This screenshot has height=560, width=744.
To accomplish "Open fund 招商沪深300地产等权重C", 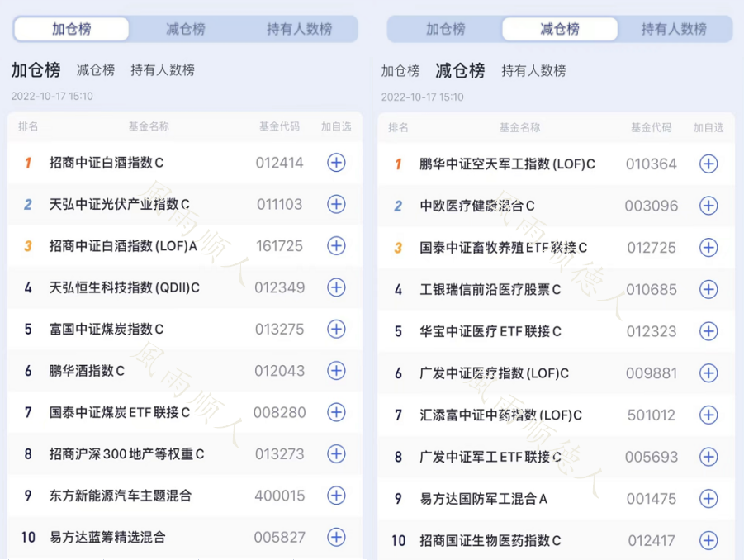I will [x=126, y=453].
